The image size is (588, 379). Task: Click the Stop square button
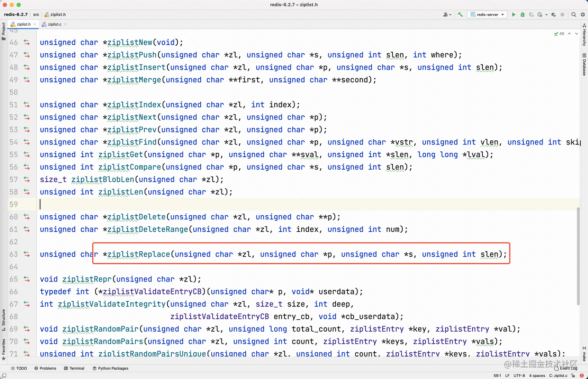click(x=562, y=15)
